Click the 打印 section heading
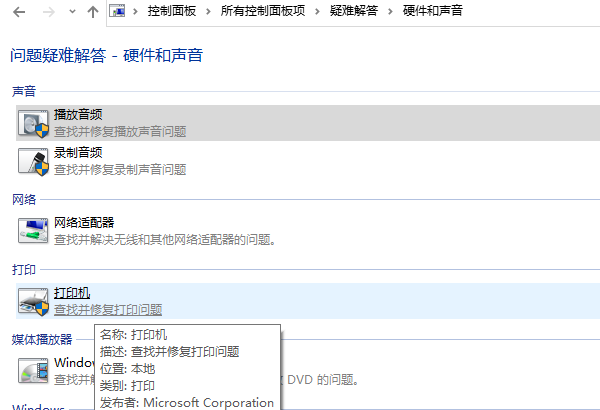The image size is (600, 410). coord(24,270)
